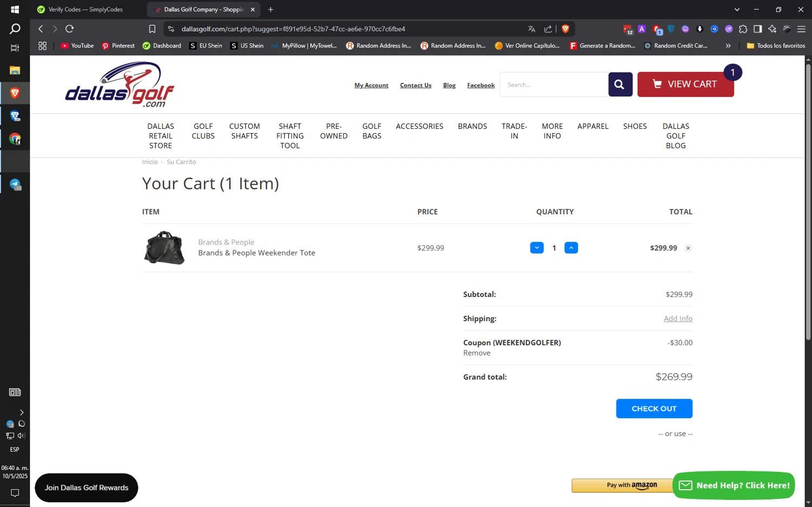Image resolution: width=812 pixels, height=507 pixels.
Task: Open the PRE-OWNED menu
Action: click(334, 131)
